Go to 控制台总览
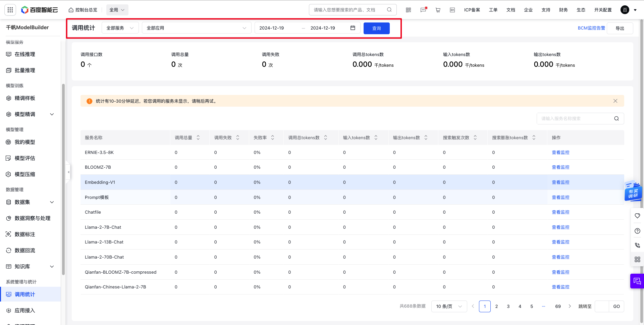 click(83, 10)
